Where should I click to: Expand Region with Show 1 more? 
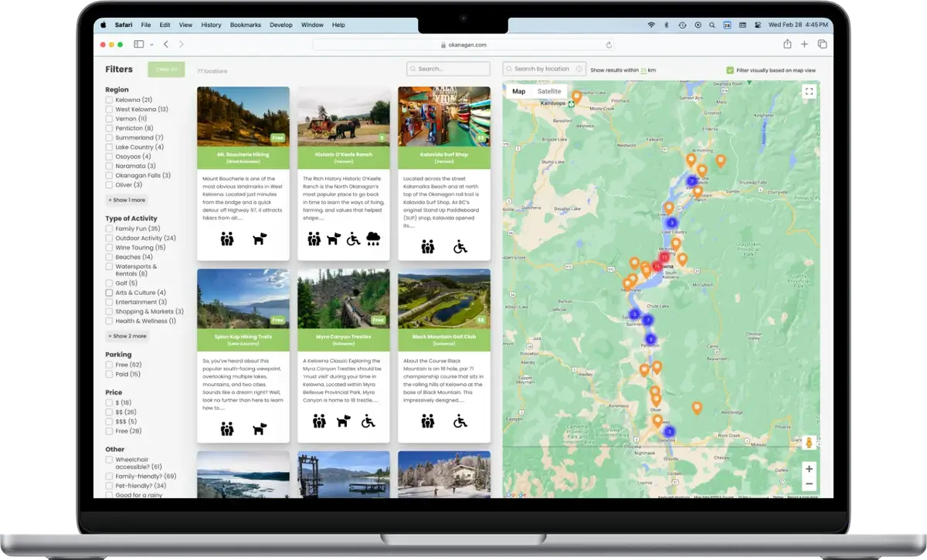click(127, 200)
